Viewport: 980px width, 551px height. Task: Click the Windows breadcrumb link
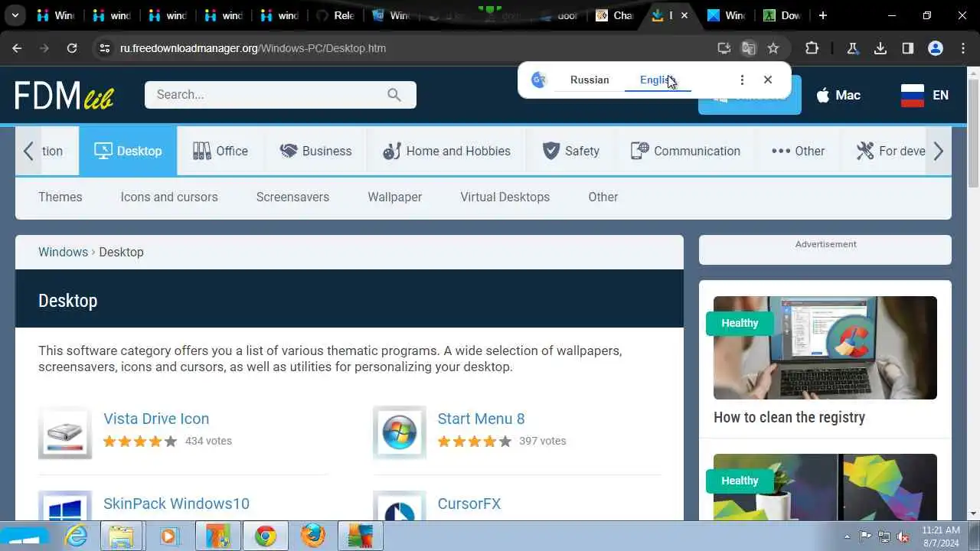[63, 252]
